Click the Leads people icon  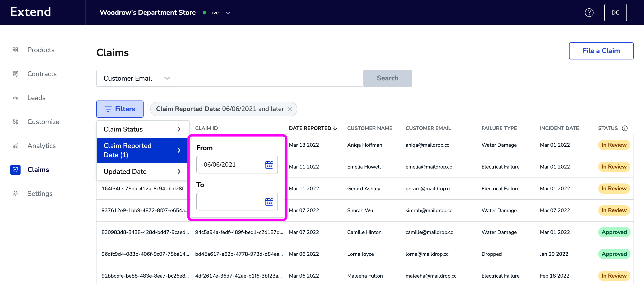15,98
